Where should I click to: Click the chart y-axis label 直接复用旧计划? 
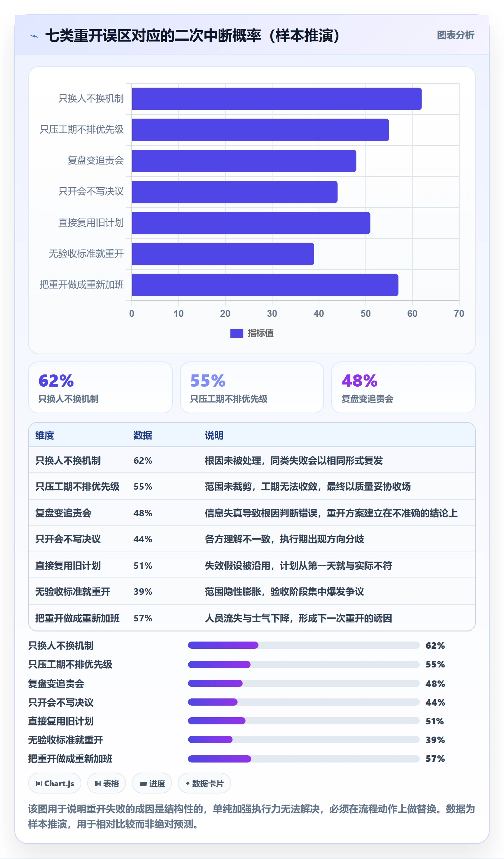(x=91, y=223)
